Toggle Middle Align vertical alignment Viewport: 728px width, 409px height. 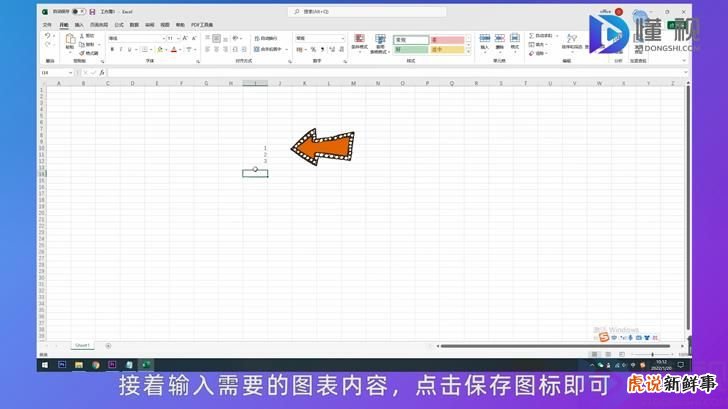coord(216,39)
